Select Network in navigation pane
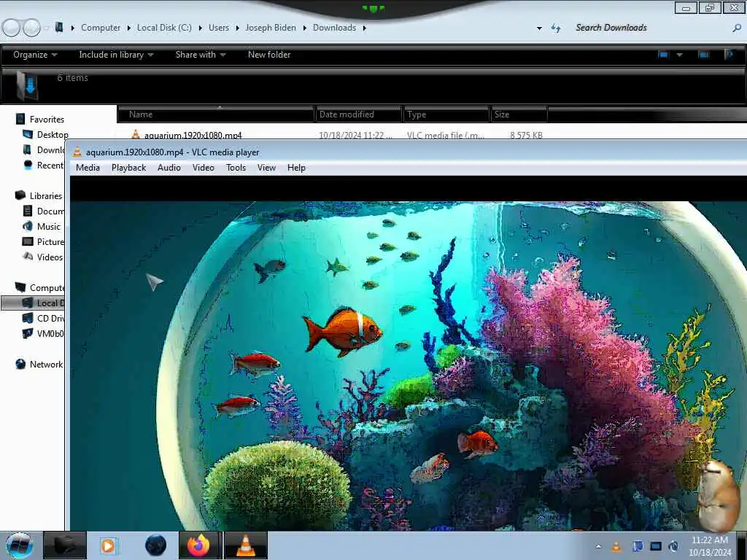The image size is (747, 560). coord(39,365)
